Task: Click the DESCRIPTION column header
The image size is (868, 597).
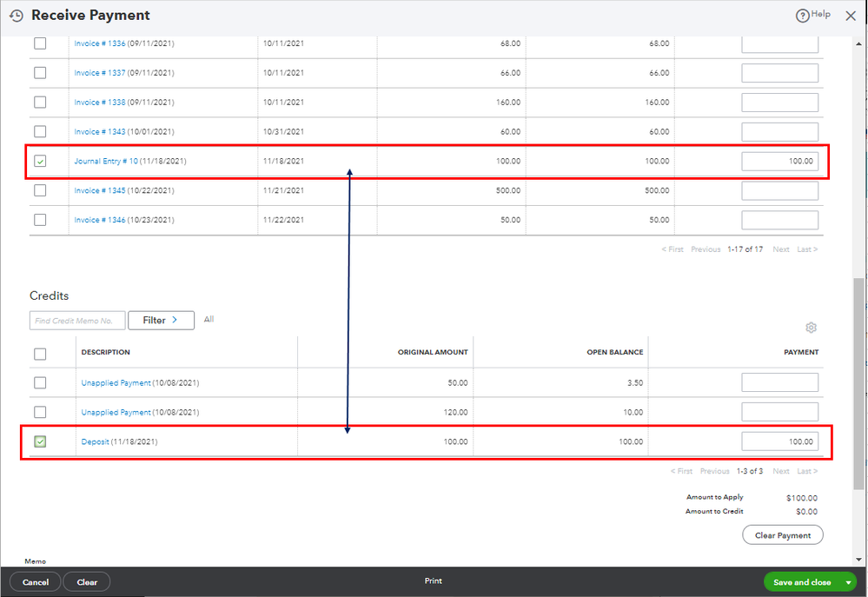Action: 106,352
